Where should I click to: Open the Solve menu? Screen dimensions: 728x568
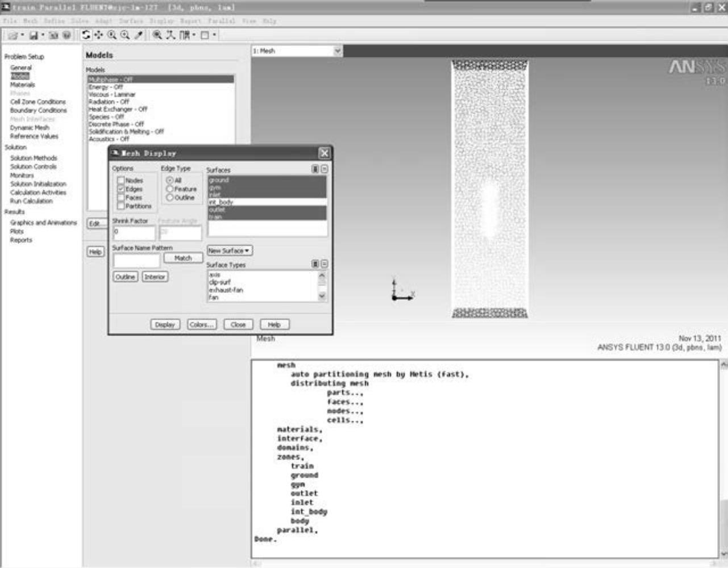click(x=80, y=21)
